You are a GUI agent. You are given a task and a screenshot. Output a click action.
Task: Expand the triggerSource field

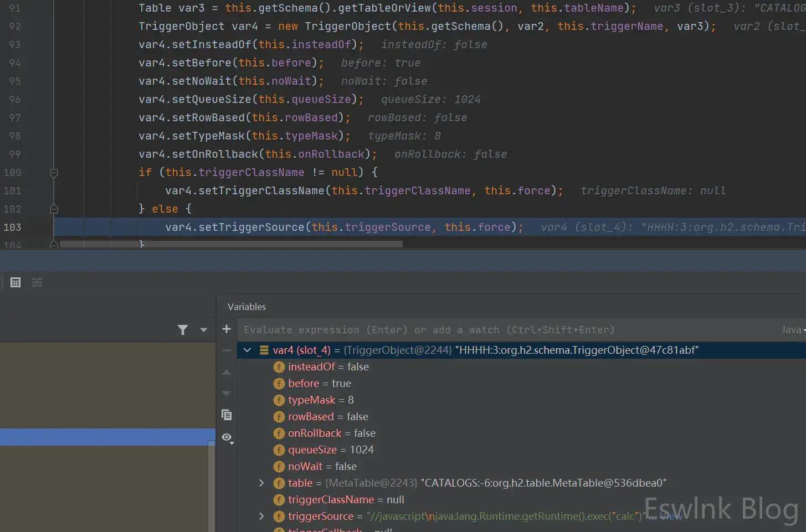pyautogui.click(x=261, y=516)
